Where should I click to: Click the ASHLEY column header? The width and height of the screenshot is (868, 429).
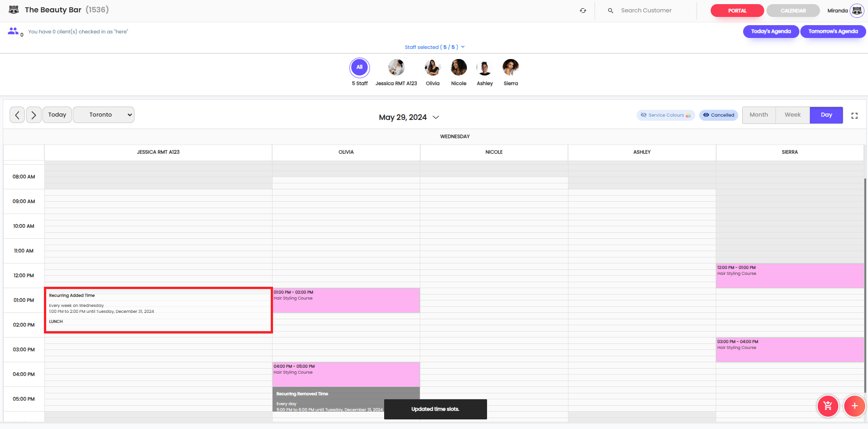point(642,152)
